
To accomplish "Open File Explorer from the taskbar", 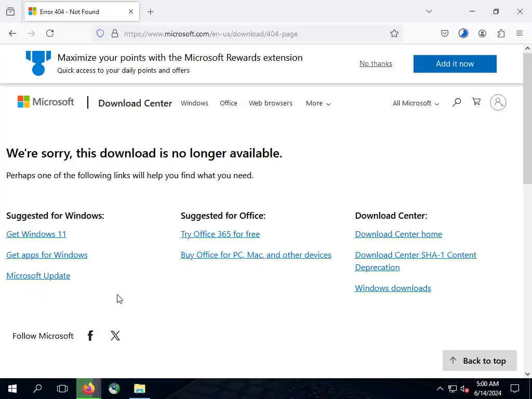I will pos(139,388).
